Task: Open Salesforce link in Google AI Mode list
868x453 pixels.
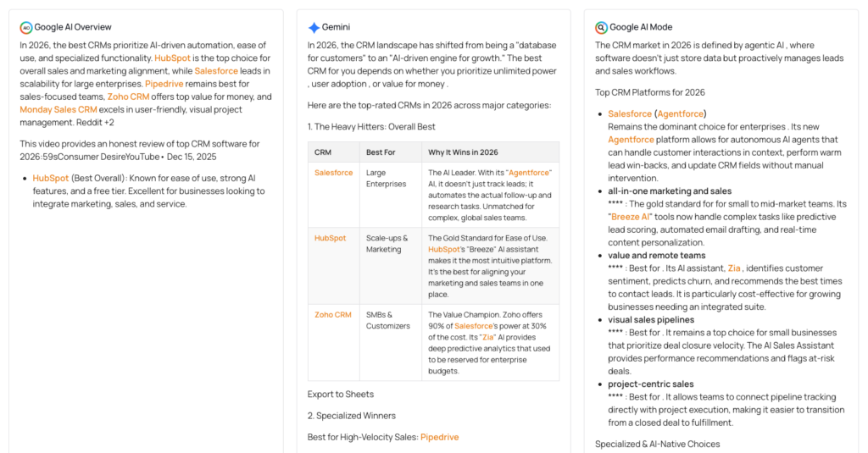Action: tap(628, 113)
